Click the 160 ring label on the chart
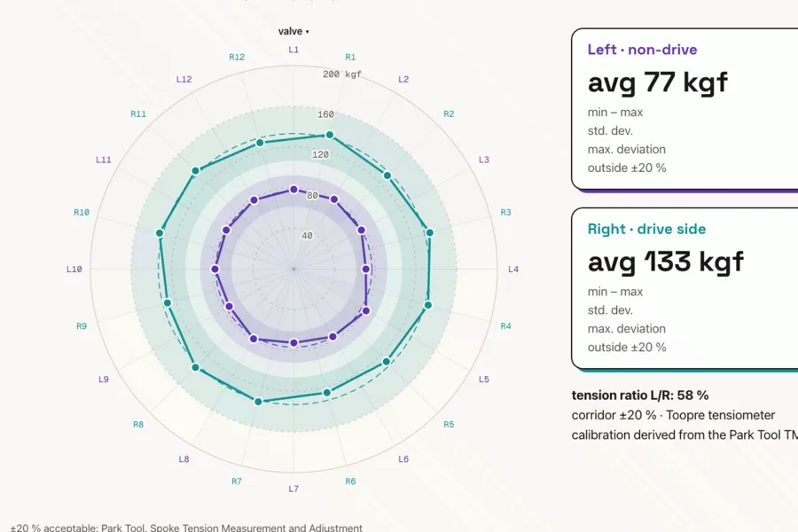This screenshot has width=798, height=532. [325, 114]
